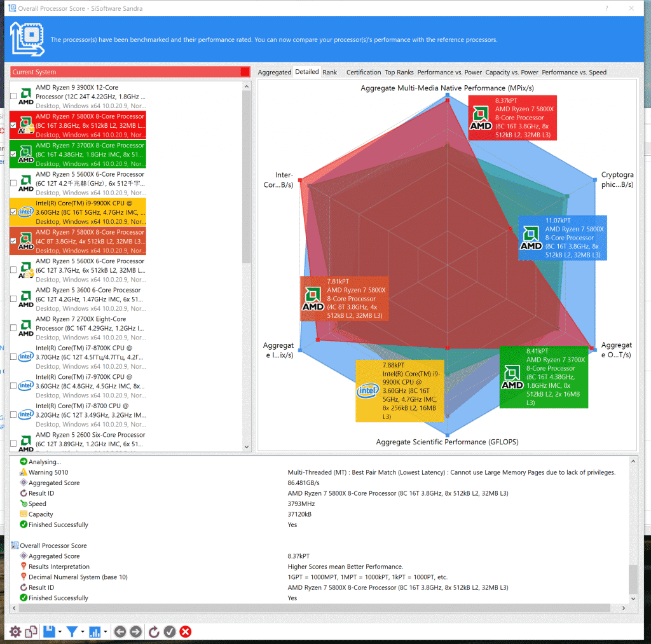Viewport: 651px width, 644px height.
Task: Click the blue funnel filter icon
Action: coord(72,632)
